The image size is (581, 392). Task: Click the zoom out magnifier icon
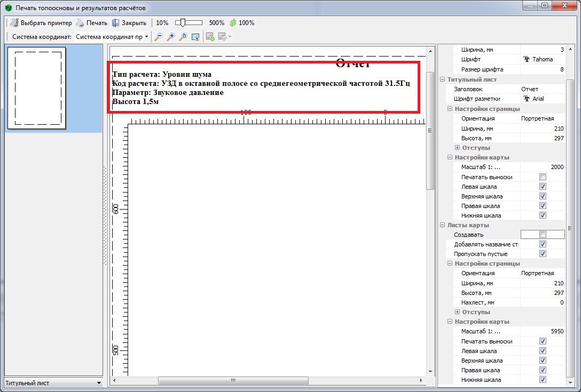pyautogui.click(x=159, y=37)
